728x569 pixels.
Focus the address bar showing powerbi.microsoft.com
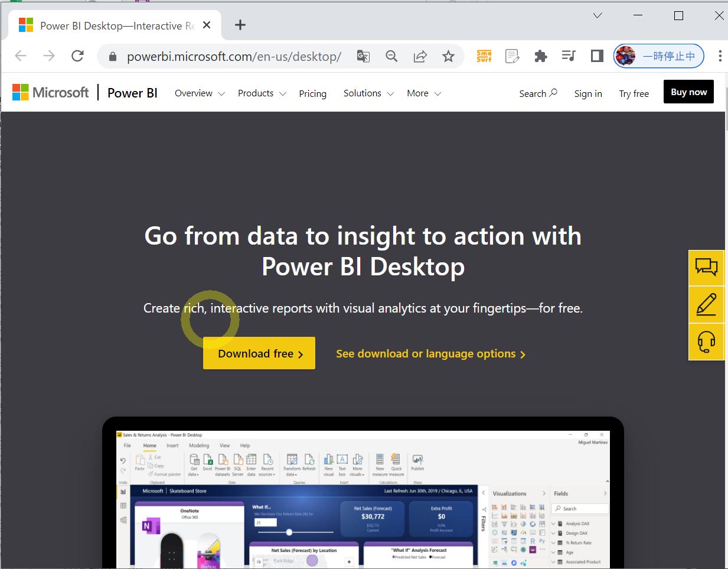(x=234, y=57)
